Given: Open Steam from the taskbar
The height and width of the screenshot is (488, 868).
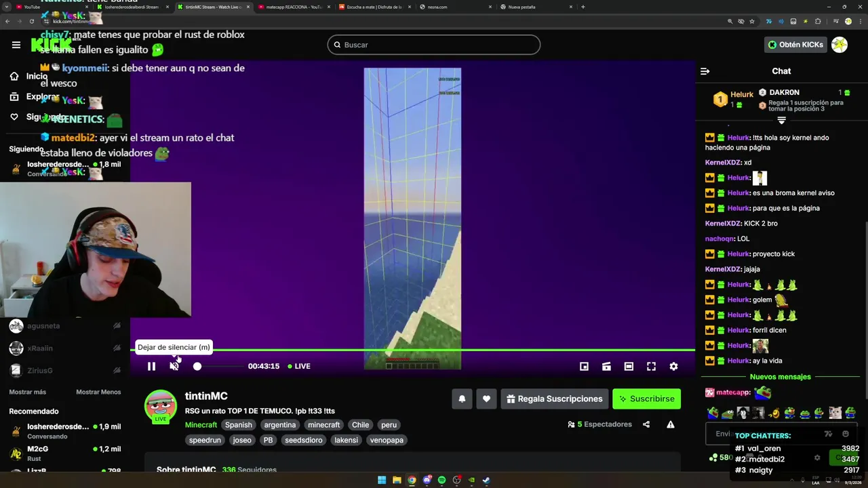Looking at the screenshot, I should [x=486, y=480].
